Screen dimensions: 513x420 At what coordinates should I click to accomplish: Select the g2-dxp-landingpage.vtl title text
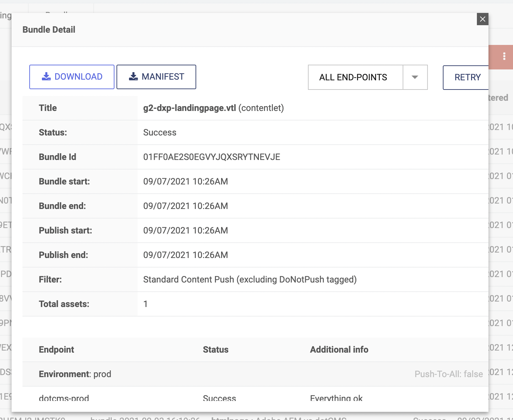(x=189, y=108)
